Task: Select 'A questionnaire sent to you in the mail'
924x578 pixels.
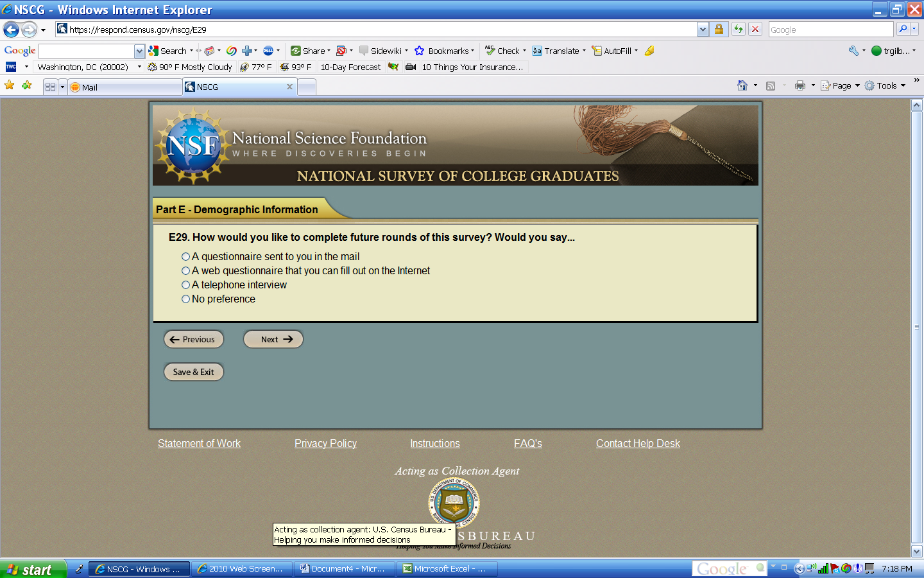Action: (186, 257)
